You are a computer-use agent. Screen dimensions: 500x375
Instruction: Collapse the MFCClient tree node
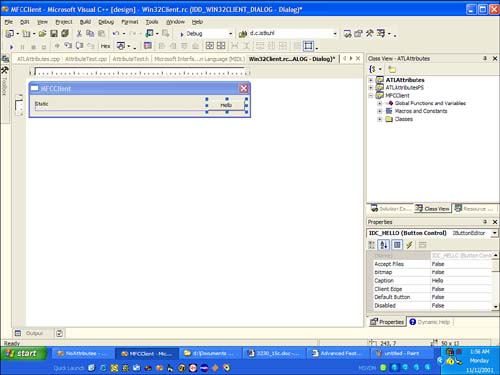pyautogui.click(x=371, y=96)
